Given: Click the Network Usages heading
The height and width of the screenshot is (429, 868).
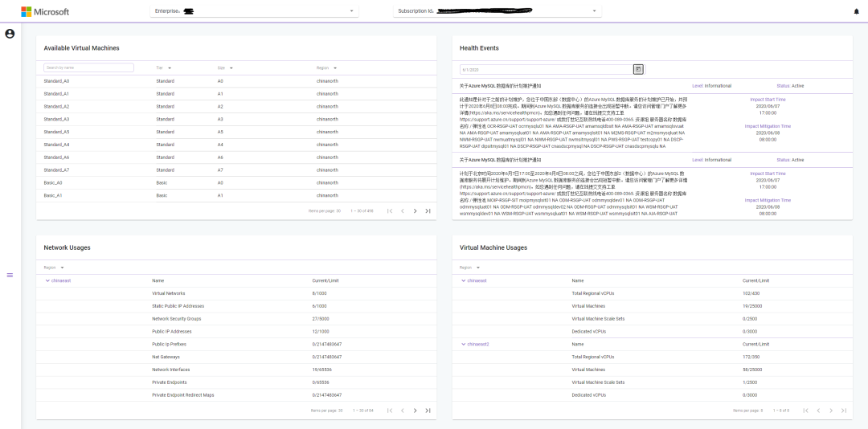Looking at the screenshot, I should click(x=67, y=248).
